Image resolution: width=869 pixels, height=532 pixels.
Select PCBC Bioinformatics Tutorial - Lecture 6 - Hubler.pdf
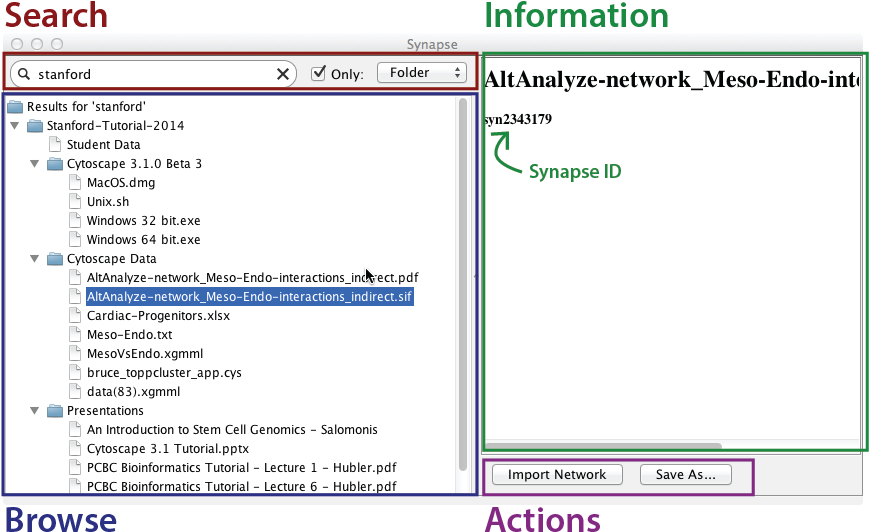(x=242, y=487)
